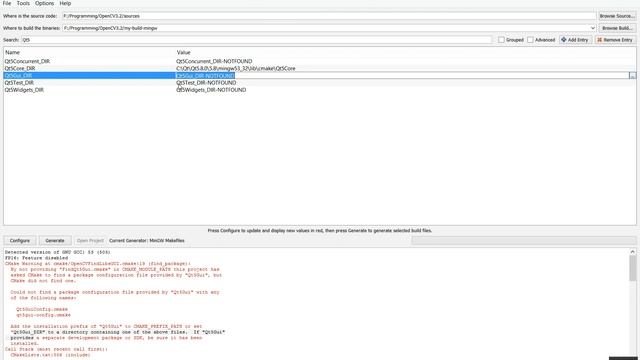640x360 pixels.
Task: Click the Generate button
Action: [x=55, y=241]
